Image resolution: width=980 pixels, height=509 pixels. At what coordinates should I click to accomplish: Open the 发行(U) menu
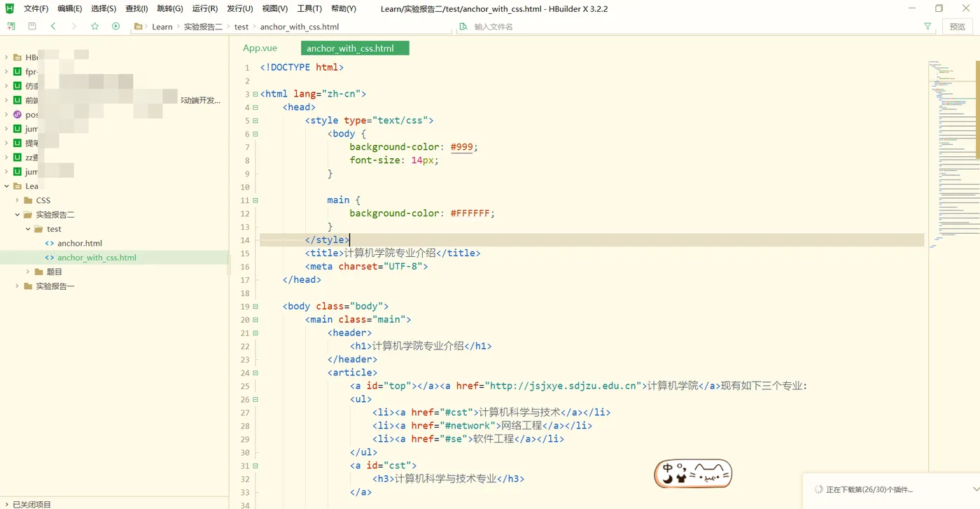pyautogui.click(x=239, y=8)
